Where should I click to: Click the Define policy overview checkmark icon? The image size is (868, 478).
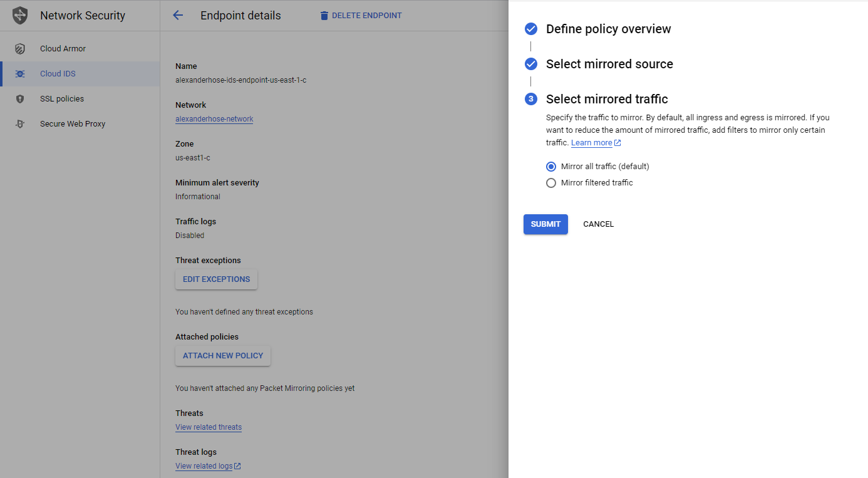tap(531, 29)
